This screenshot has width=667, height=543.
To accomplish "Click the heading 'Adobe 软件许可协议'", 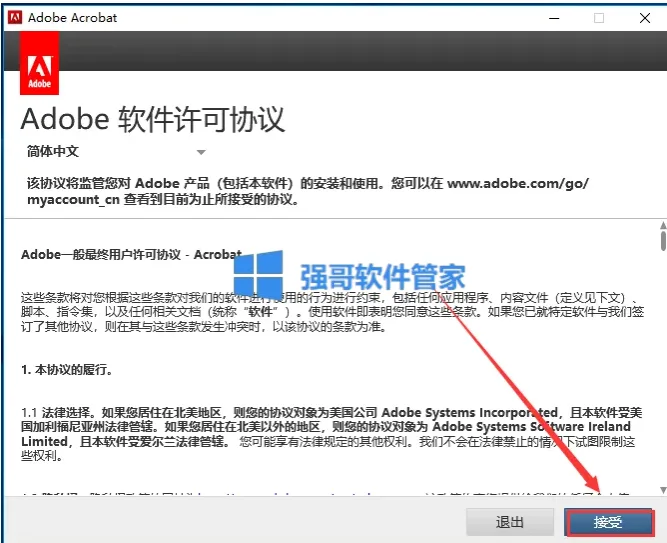I will (x=152, y=119).
